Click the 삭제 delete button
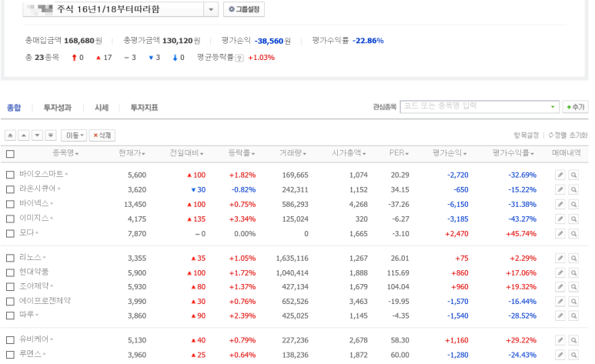The height and width of the screenshot is (364, 595). 102,135
